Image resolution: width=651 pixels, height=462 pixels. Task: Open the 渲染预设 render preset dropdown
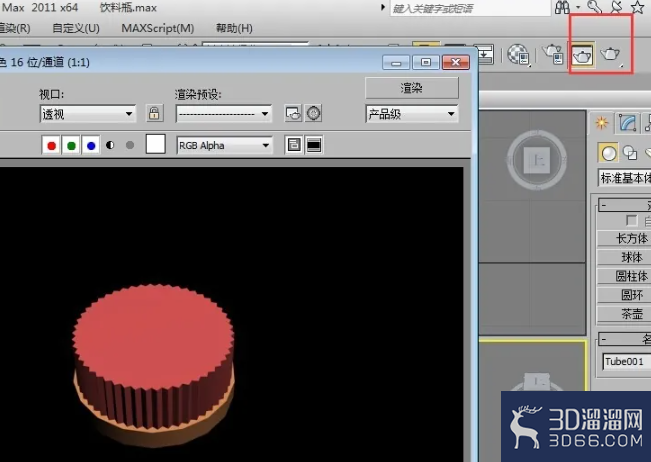[224, 113]
